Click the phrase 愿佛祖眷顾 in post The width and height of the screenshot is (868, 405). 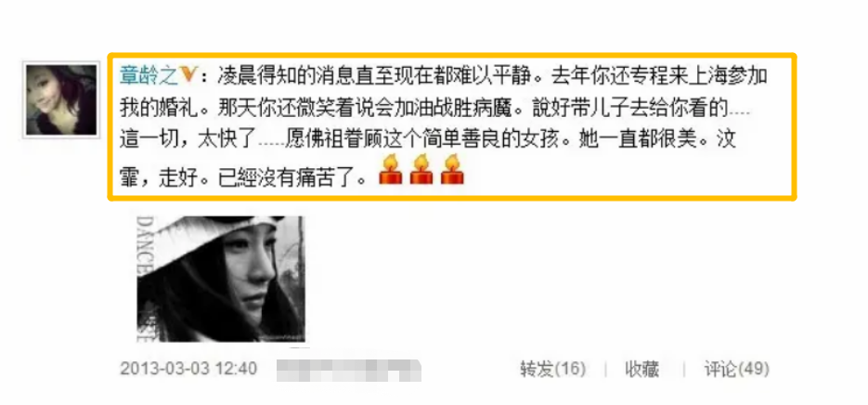pyautogui.click(x=334, y=139)
